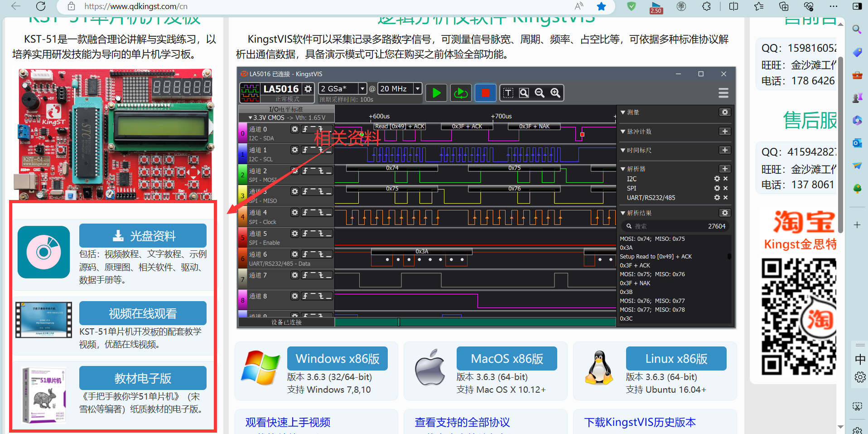This screenshot has height=434, width=868.
Task: Reload the page with the refresh icon
Action: tap(41, 6)
